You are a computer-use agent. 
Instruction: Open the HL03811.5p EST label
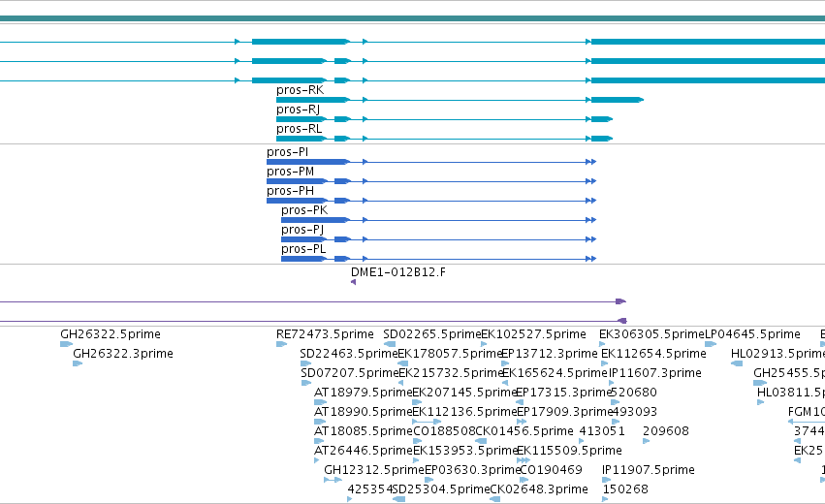[x=791, y=393]
